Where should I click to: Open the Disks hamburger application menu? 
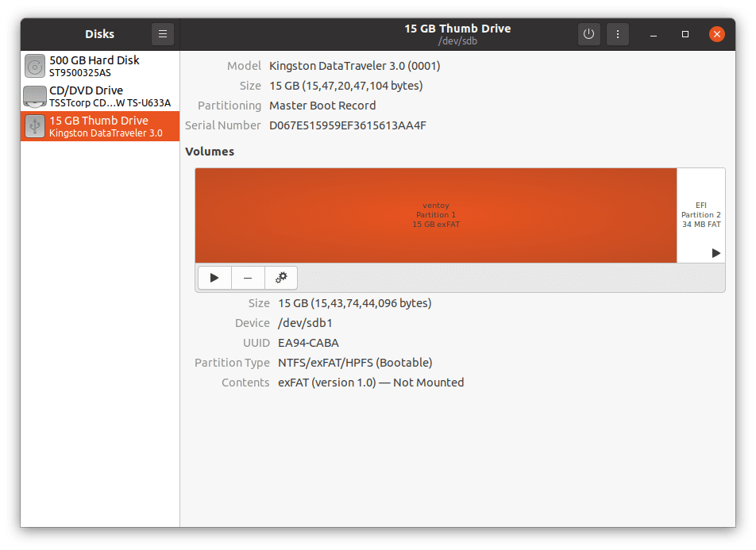coord(162,33)
